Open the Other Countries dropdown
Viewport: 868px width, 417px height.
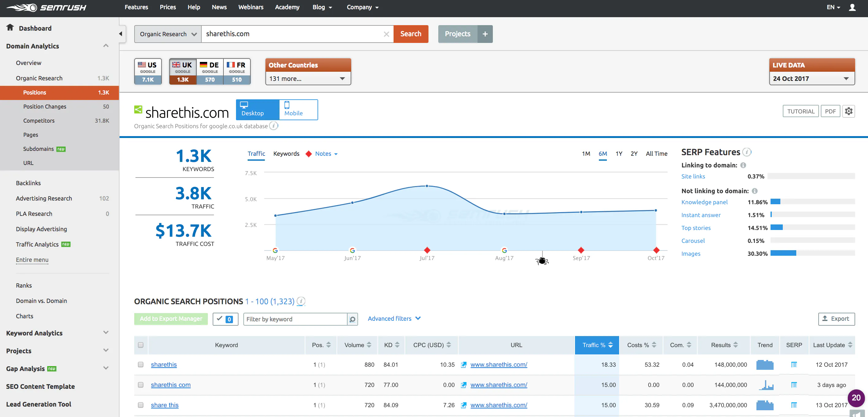pyautogui.click(x=308, y=78)
